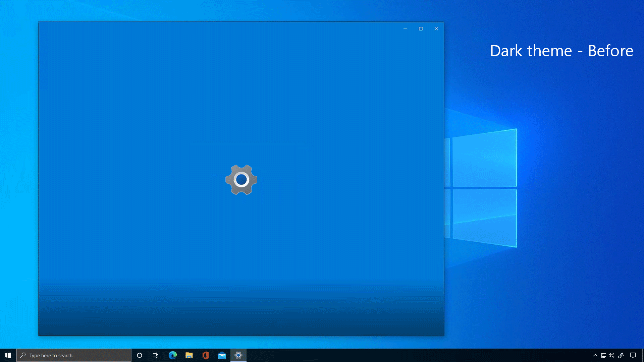Viewport: 644px width, 362px height.
Task: Select the active Settings icon on the taskbar
Action: pyautogui.click(x=238, y=355)
